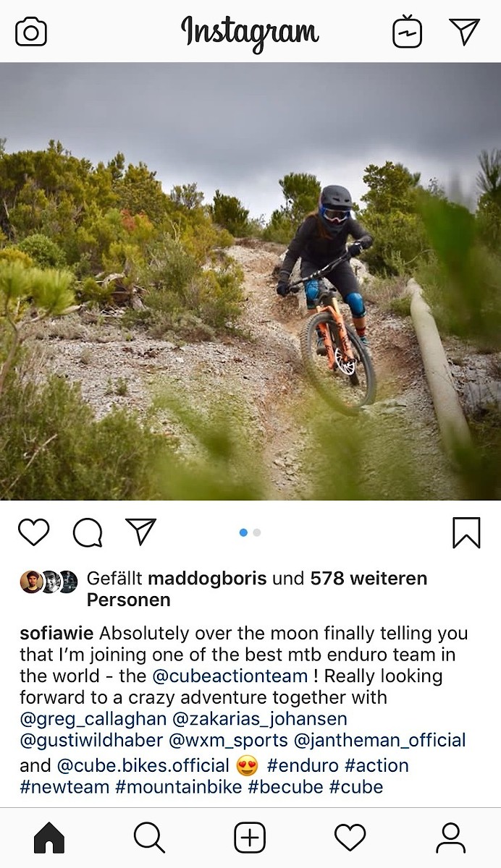The height and width of the screenshot is (868, 501).
Task: Tap the sofiawie username in caption
Action: click(x=56, y=634)
